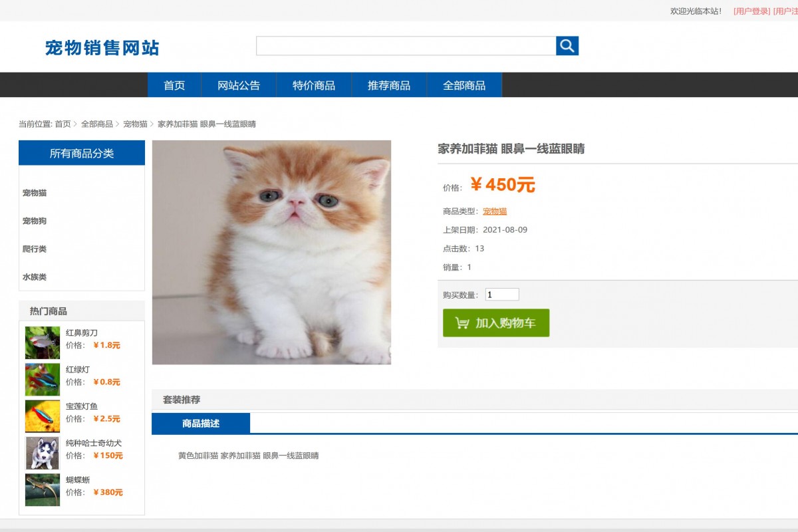
Task: Click the purchase quantity input field
Action: 501,294
